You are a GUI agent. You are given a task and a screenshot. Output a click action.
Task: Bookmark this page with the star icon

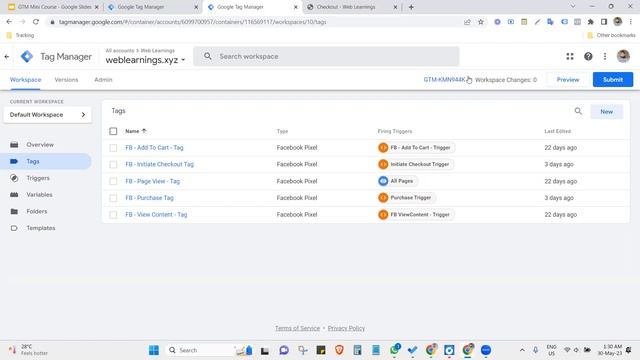[x=481, y=22]
